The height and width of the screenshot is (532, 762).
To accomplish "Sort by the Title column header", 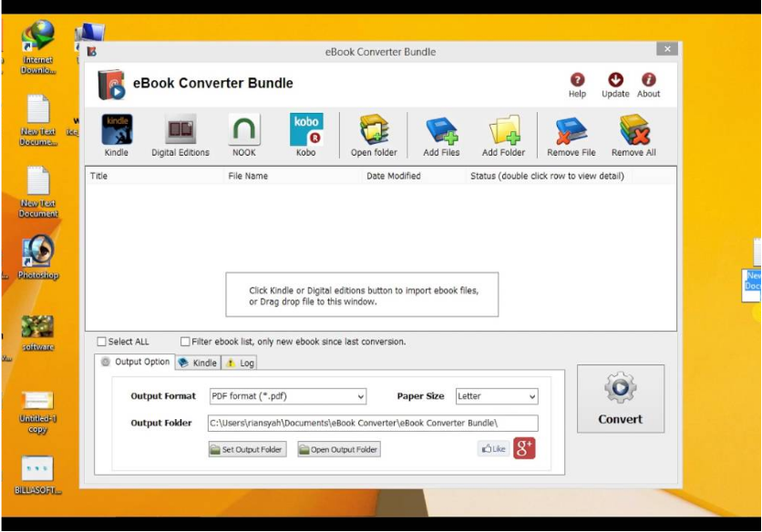I will [x=155, y=176].
